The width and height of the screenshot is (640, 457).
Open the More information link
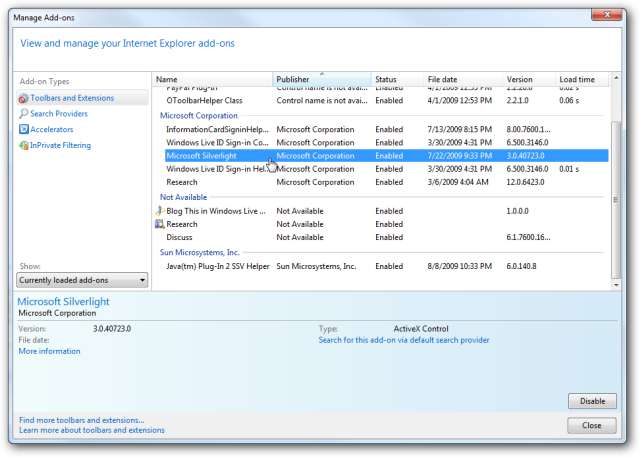tap(49, 351)
